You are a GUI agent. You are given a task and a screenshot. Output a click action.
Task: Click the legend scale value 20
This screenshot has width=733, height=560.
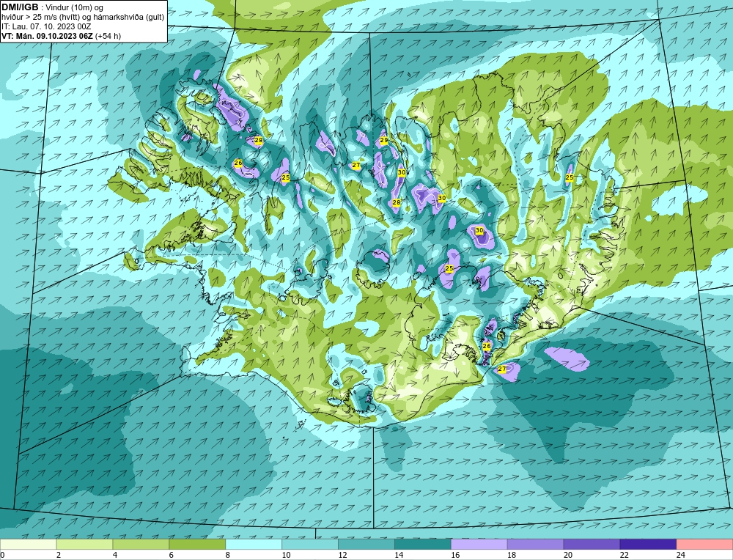tap(568, 555)
